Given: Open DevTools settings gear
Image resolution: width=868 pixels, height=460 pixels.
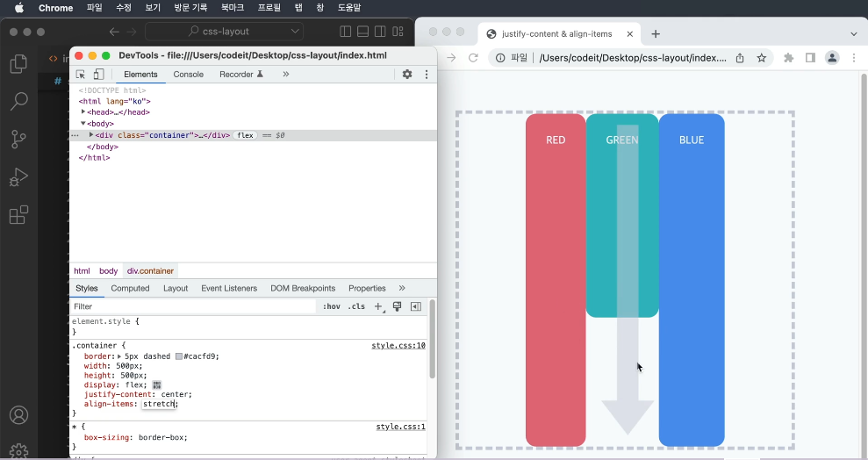Looking at the screenshot, I should coord(407,74).
